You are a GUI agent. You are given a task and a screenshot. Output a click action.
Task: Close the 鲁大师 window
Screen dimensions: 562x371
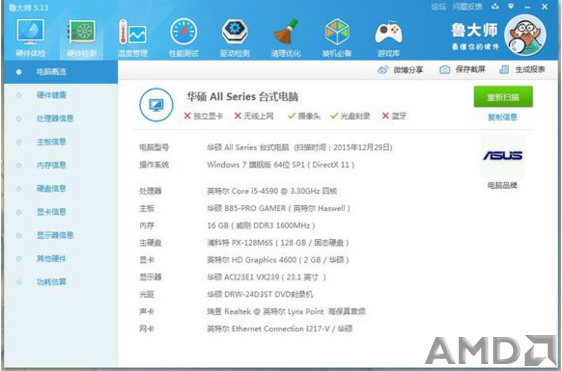coord(544,6)
